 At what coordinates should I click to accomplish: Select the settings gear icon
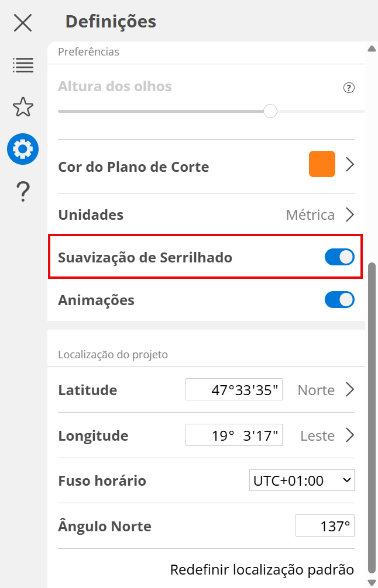point(23,149)
